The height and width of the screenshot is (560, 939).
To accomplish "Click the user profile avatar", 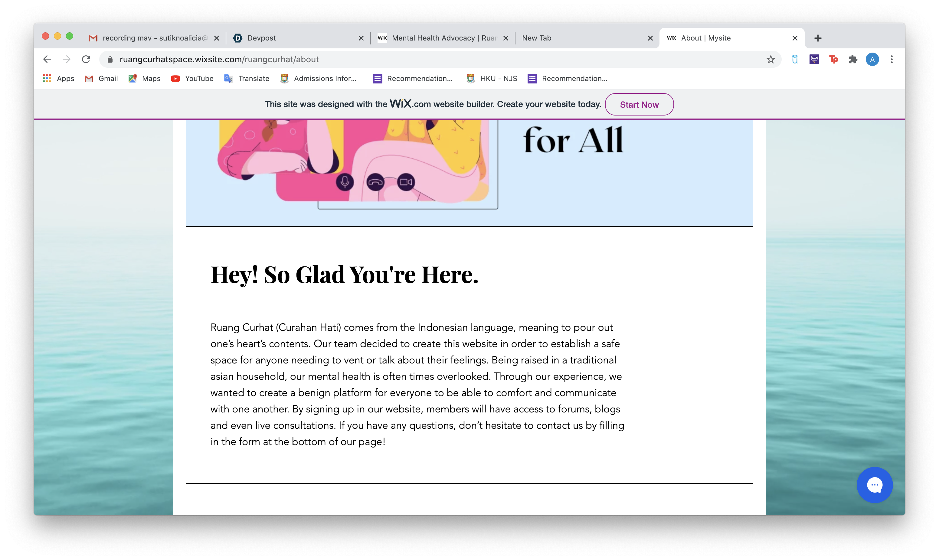I will click(x=872, y=59).
